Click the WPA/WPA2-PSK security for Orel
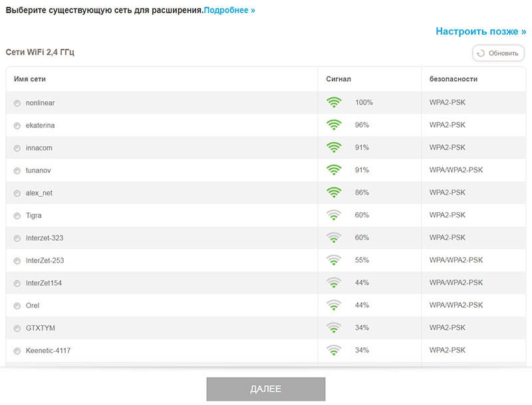 pyautogui.click(x=456, y=305)
